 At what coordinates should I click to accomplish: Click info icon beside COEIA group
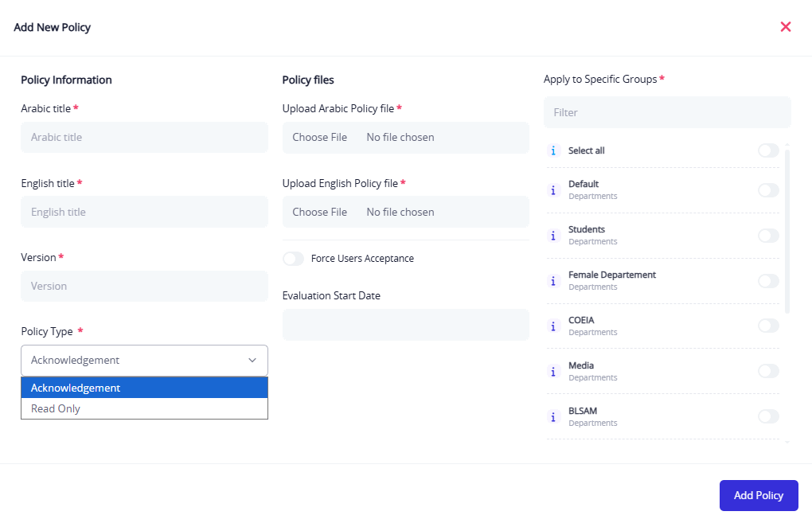point(554,326)
